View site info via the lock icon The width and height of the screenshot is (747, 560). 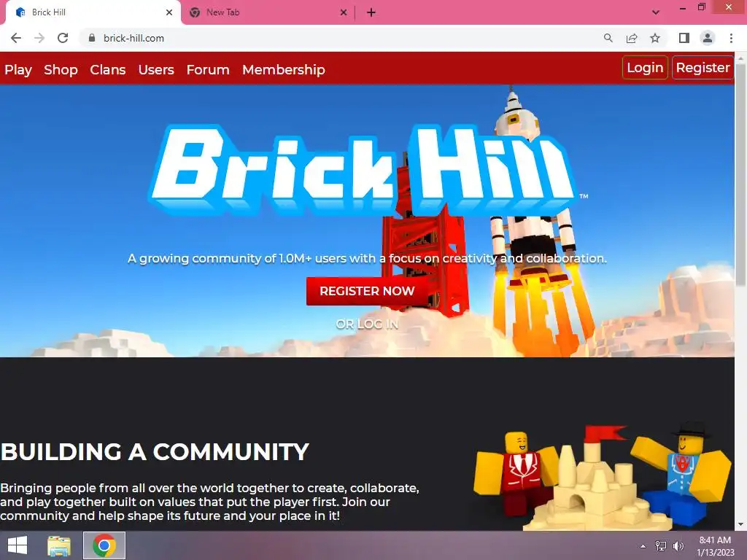[x=92, y=38]
